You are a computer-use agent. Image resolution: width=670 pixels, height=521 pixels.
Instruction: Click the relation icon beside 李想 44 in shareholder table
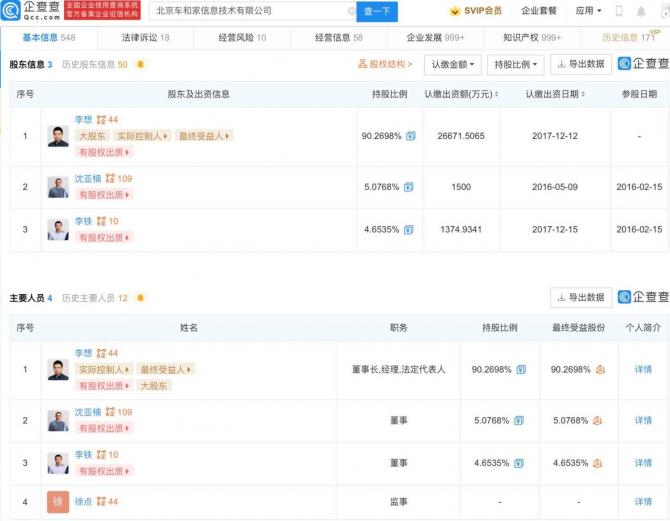point(101,120)
